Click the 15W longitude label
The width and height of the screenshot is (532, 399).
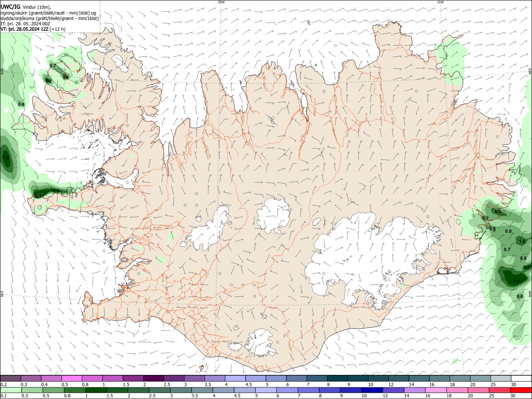pos(440,2)
